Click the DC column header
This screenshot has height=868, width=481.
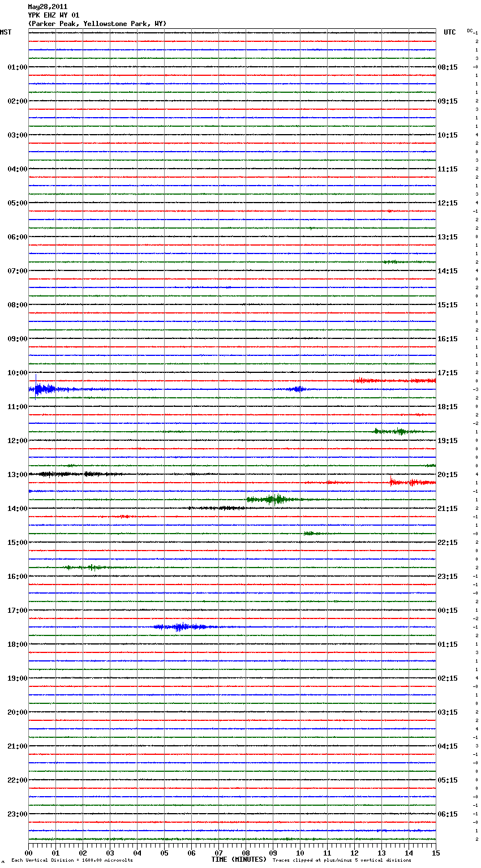470,31
